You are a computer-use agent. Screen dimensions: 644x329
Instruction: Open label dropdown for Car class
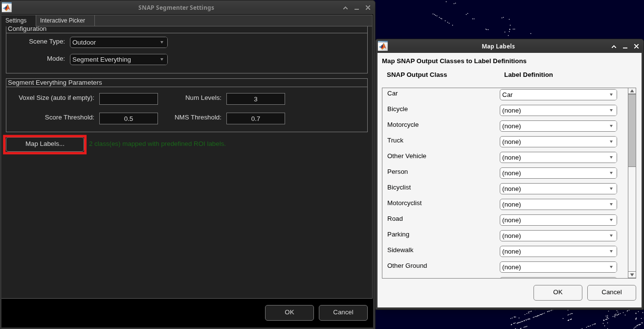558,95
